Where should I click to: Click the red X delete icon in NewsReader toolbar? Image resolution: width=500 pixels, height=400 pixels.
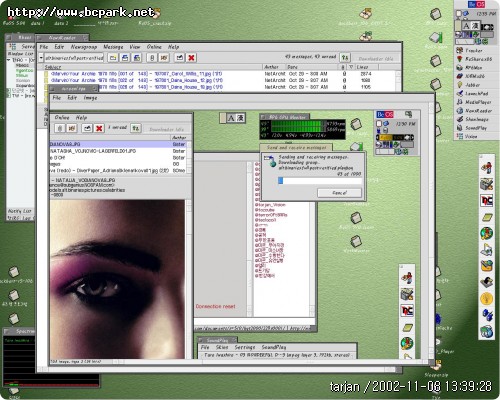(x=191, y=58)
